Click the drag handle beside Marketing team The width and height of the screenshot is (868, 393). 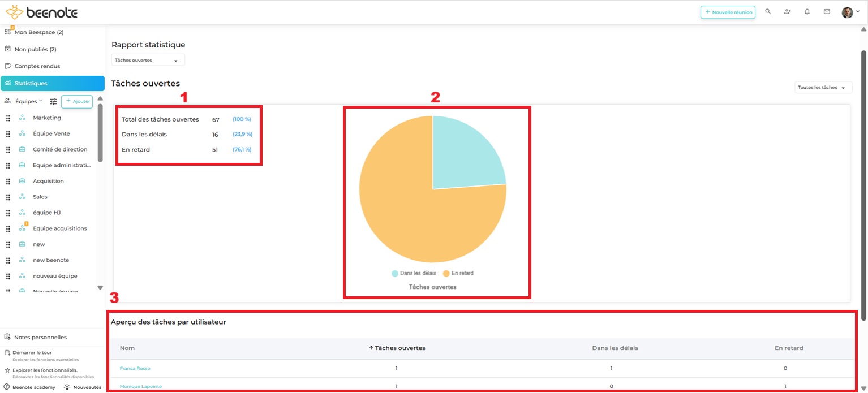click(x=8, y=118)
